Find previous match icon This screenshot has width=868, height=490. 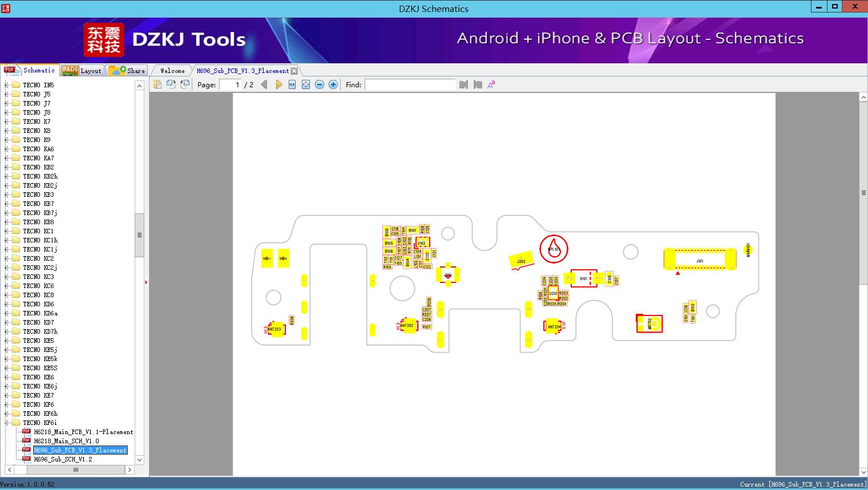tap(463, 84)
